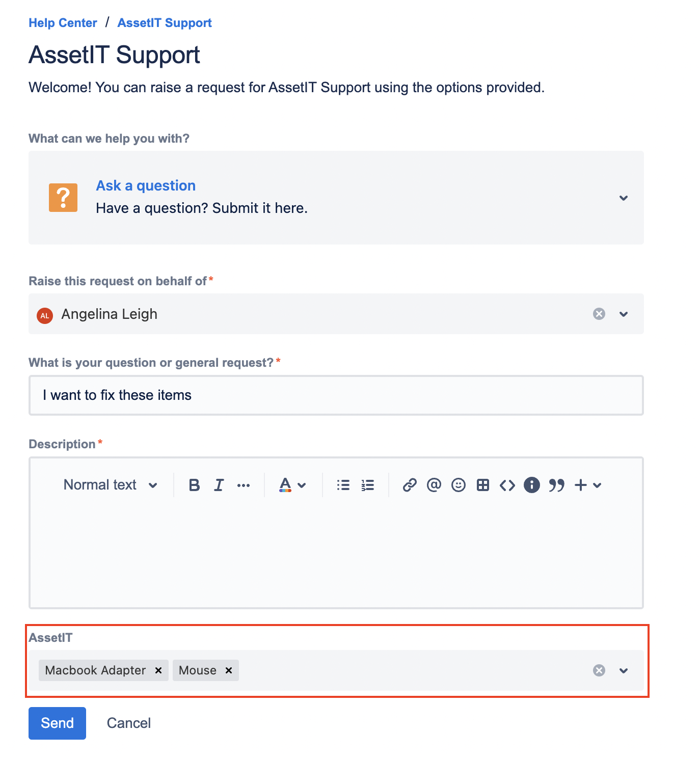Toggle bold formatting in description editor

click(x=194, y=485)
